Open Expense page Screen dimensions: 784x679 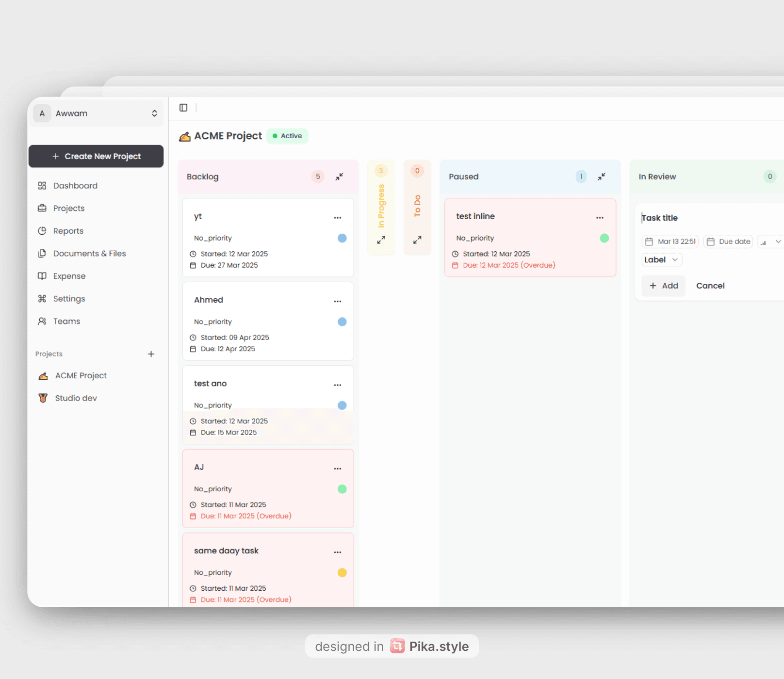(x=69, y=276)
